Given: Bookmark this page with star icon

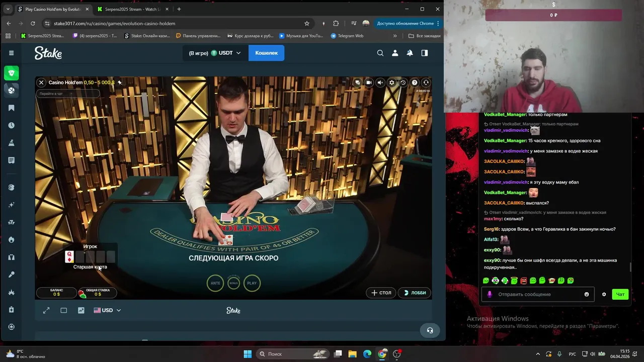Looking at the screenshot, I should tap(307, 23).
